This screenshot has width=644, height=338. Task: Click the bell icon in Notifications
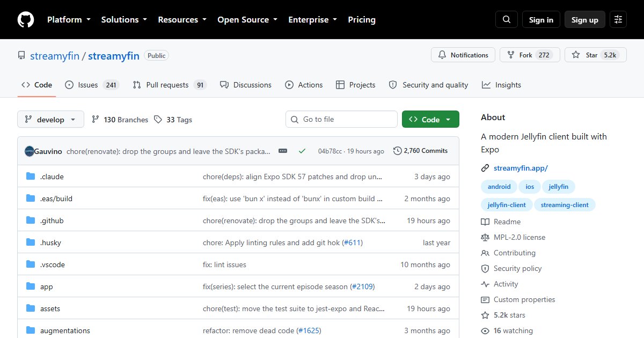pyautogui.click(x=442, y=55)
